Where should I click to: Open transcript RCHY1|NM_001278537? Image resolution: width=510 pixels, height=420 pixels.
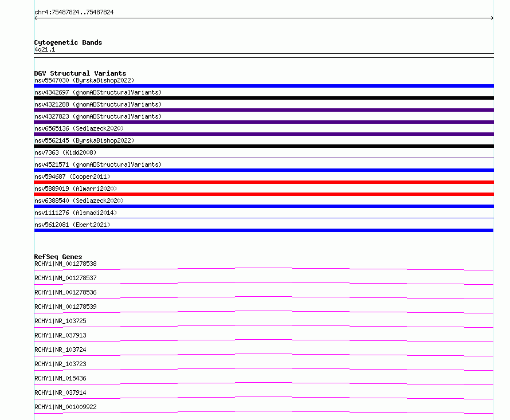65,278
